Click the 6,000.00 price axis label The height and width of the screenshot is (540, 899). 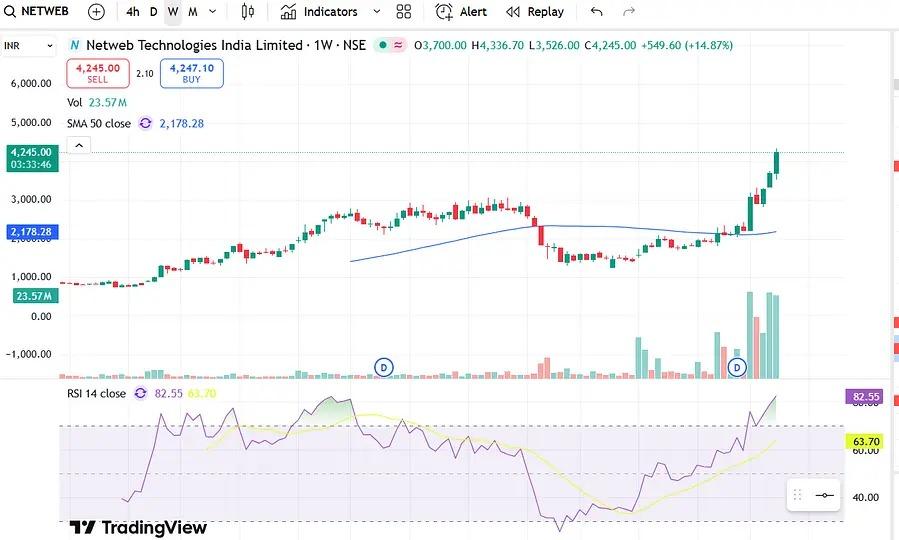(x=31, y=84)
